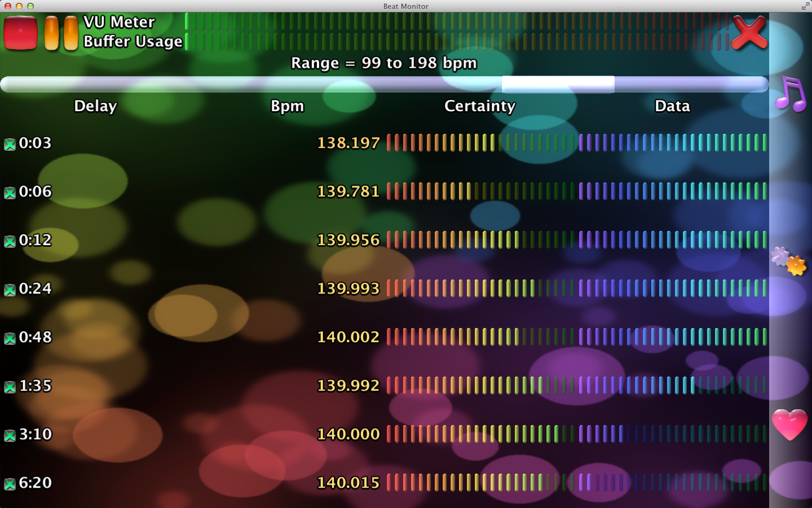Click the Range = 99 to 198 bpm text
This screenshot has height=508, width=812.
tap(384, 63)
